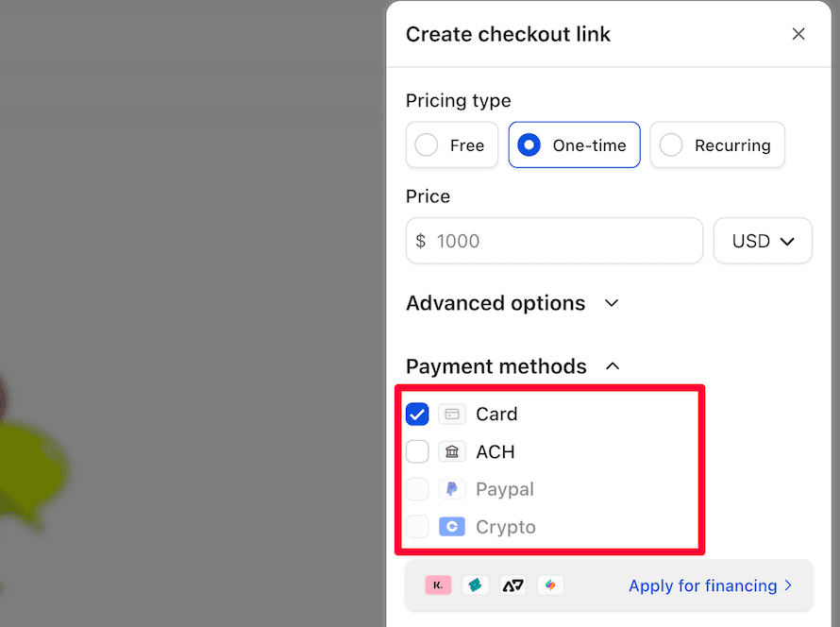Focus the Price amount input field
Screen dimensions: 840x627
click(563, 241)
